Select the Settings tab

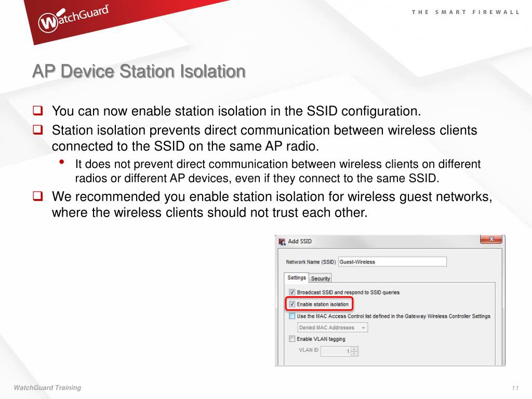(x=296, y=277)
